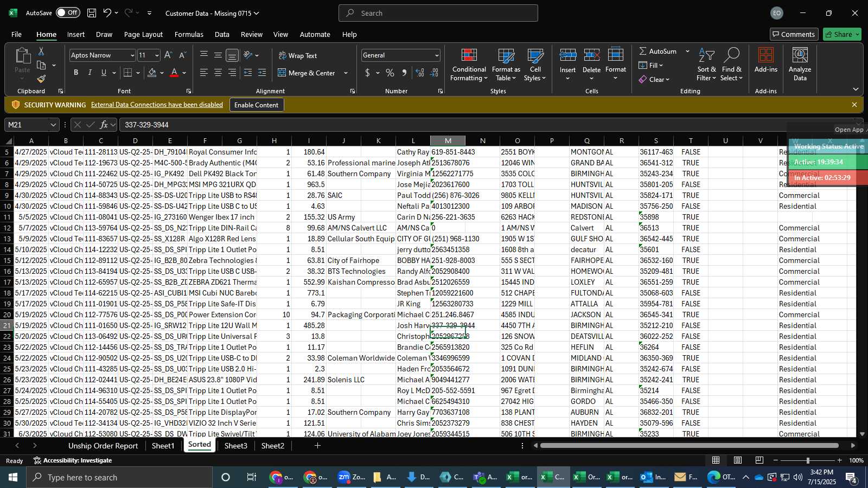This screenshot has height=488, width=868.
Task: Toggle Center horizontal alignment
Action: 218,73
